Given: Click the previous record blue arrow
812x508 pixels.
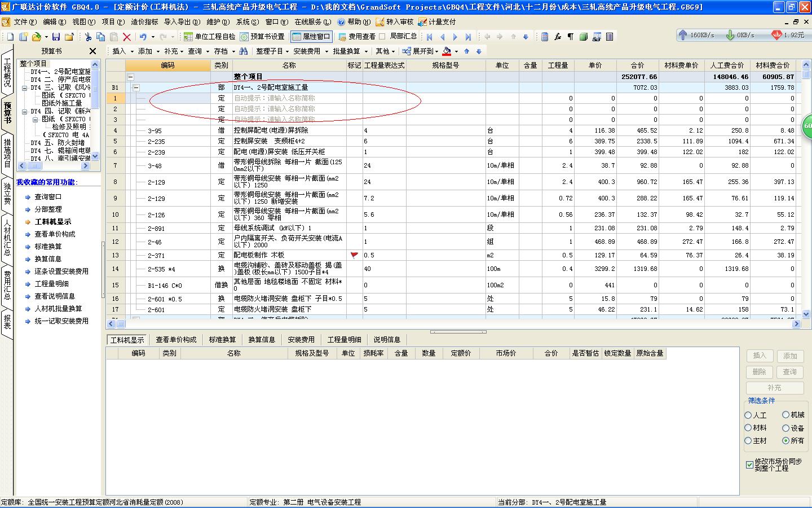Looking at the screenshot, I should coord(443,37).
